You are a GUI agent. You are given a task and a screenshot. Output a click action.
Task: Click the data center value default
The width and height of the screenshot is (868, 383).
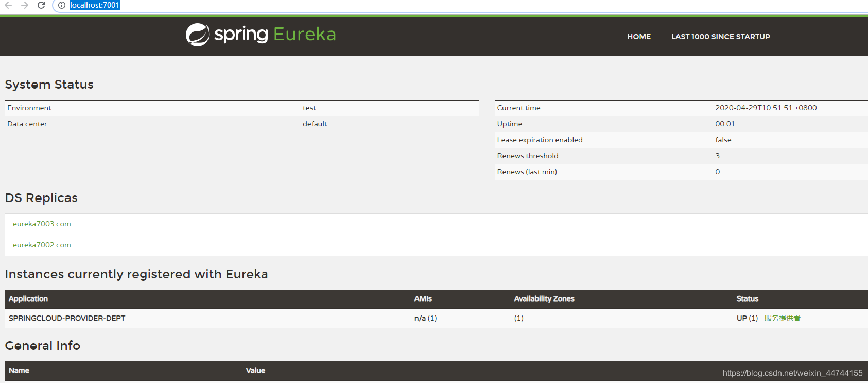point(315,124)
